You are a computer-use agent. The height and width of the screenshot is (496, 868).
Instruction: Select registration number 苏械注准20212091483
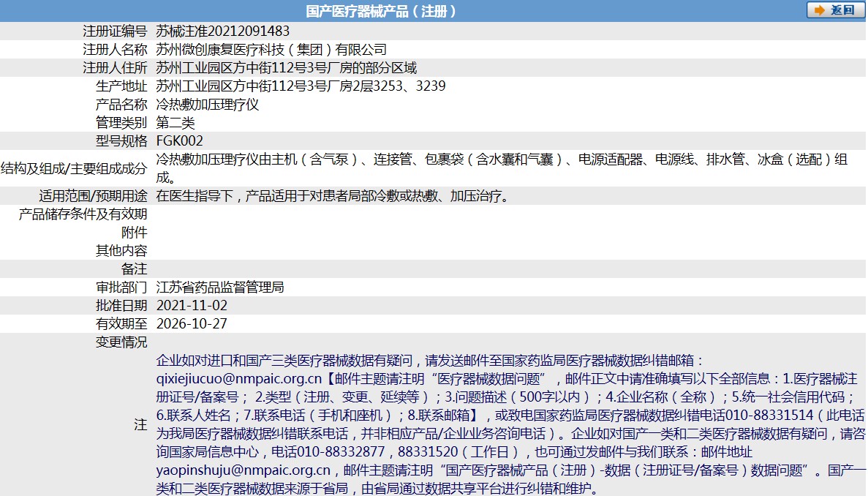(222, 31)
